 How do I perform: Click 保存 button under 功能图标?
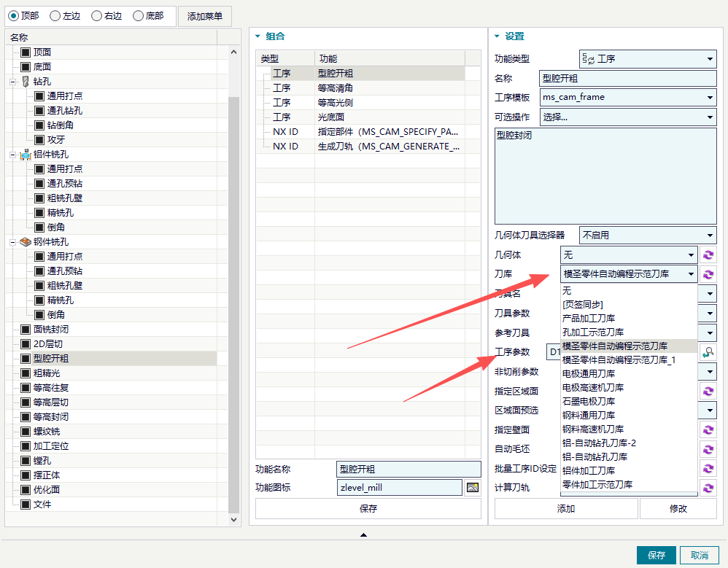[x=368, y=509]
